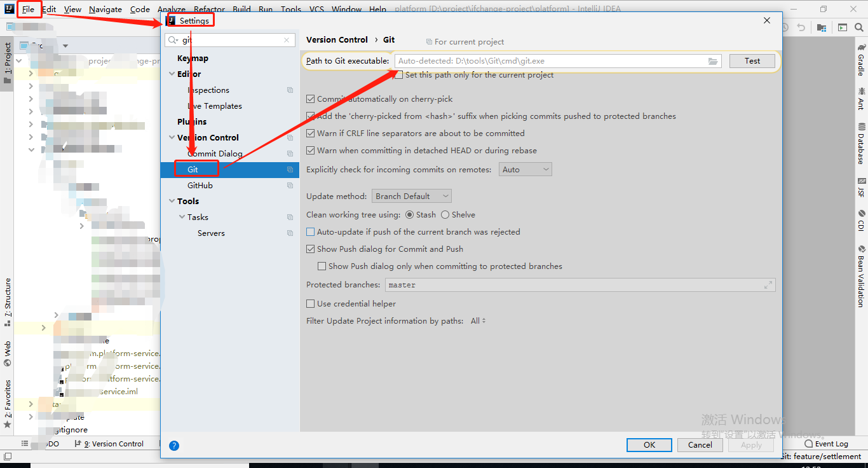Image resolution: width=868 pixels, height=468 pixels.
Task: Open the Project view dropdown arrow
Action: pos(65,46)
